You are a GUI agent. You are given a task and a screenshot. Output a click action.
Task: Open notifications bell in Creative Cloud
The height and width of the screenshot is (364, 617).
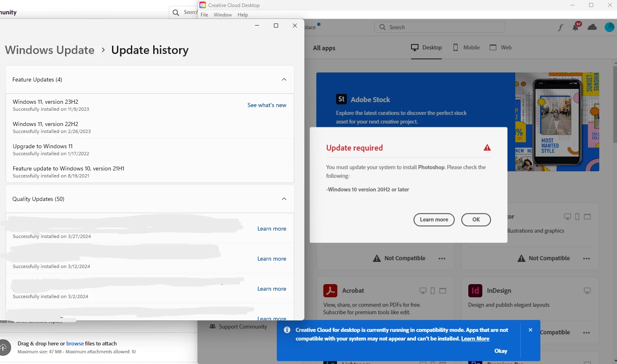tap(576, 27)
